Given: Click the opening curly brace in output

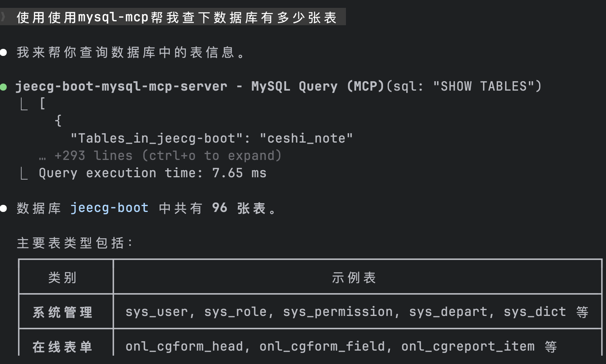Looking at the screenshot, I should point(58,121).
